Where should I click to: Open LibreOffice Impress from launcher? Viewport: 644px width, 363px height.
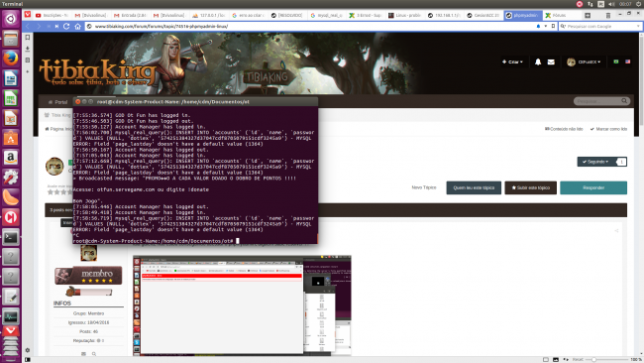pyautogui.click(x=11, y=118)
